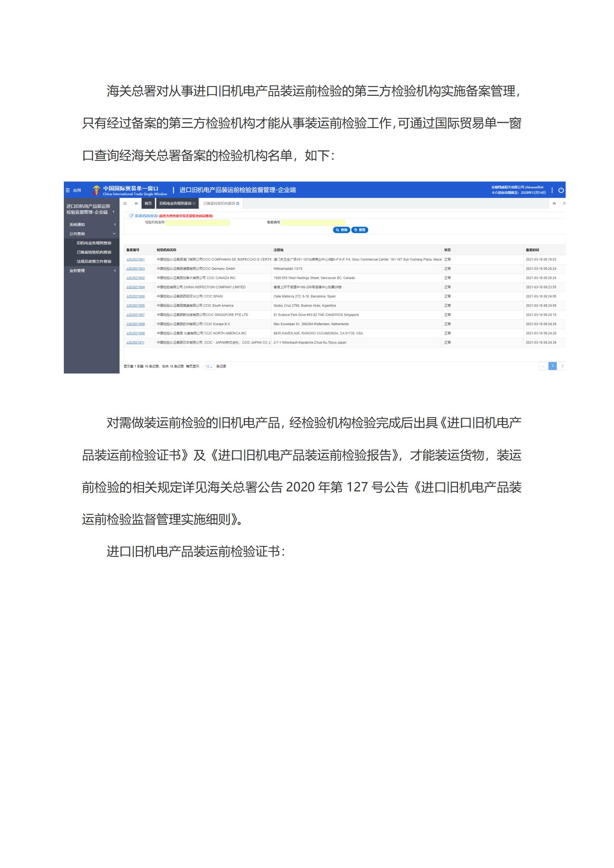
Task: Toggle the tab list menu icon
Action: (x=125, y=203)
